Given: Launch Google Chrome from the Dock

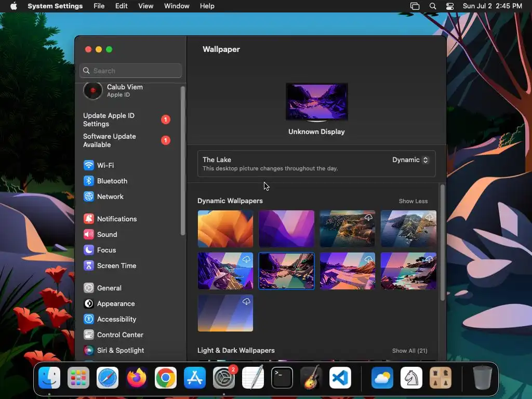Looking at the screenshot, I should point(166,378).
